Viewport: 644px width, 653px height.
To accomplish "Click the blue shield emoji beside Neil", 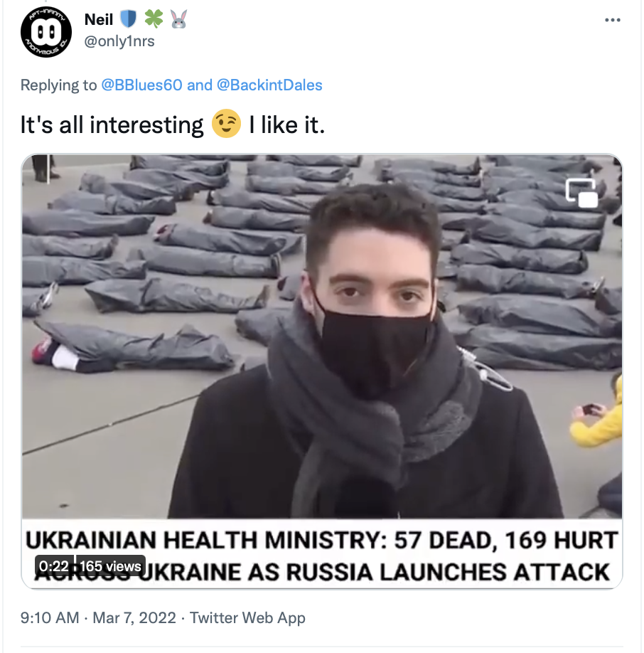I will (129, 19).
